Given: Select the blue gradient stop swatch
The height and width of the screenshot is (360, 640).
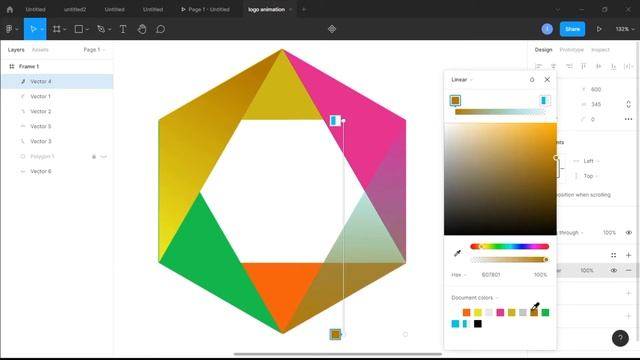Looking at the screenshot, I should point(544,100).
